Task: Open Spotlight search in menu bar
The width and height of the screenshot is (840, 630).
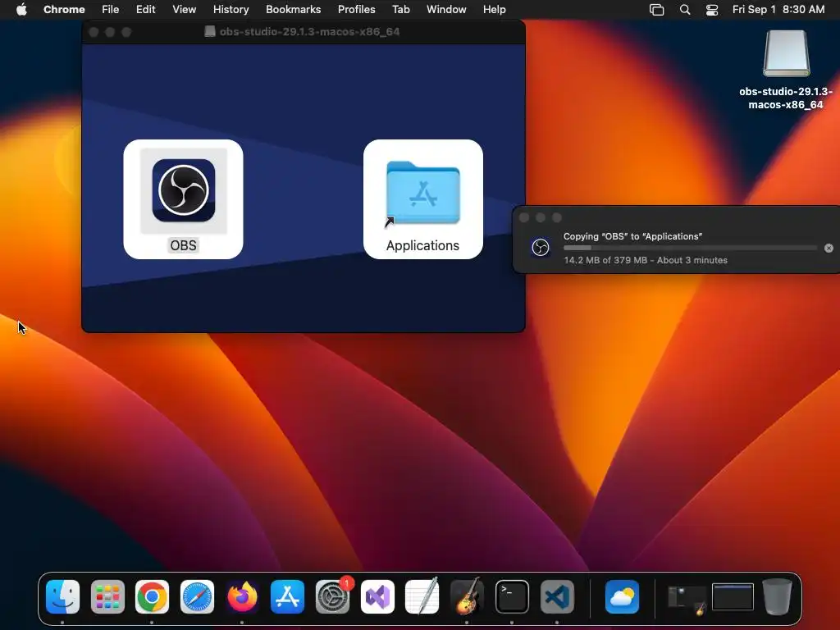Action: coord(685,10)
